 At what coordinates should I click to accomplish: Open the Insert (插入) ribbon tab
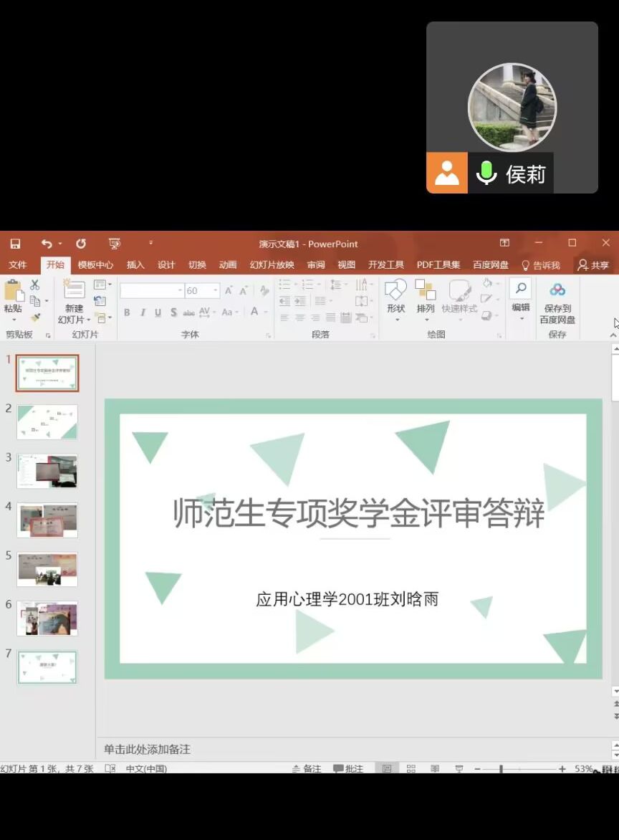(135, 265)
